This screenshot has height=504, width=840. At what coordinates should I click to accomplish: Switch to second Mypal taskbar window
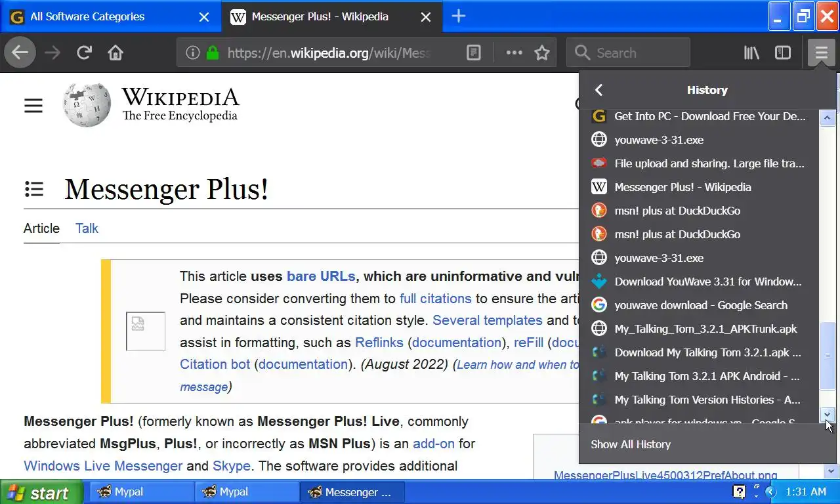tap(247, 492)
